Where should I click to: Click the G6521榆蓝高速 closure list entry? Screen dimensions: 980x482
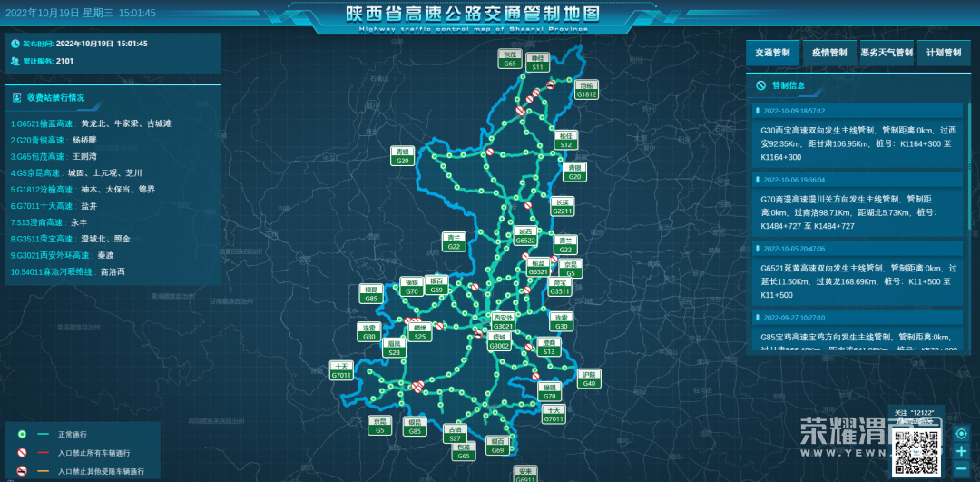pyautogui.click(x=91, y=123)
